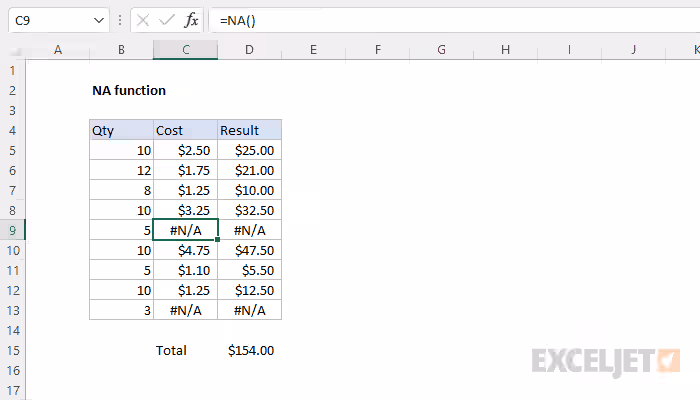Select column H header
The image size is (700, 400).
click(505, 50)
